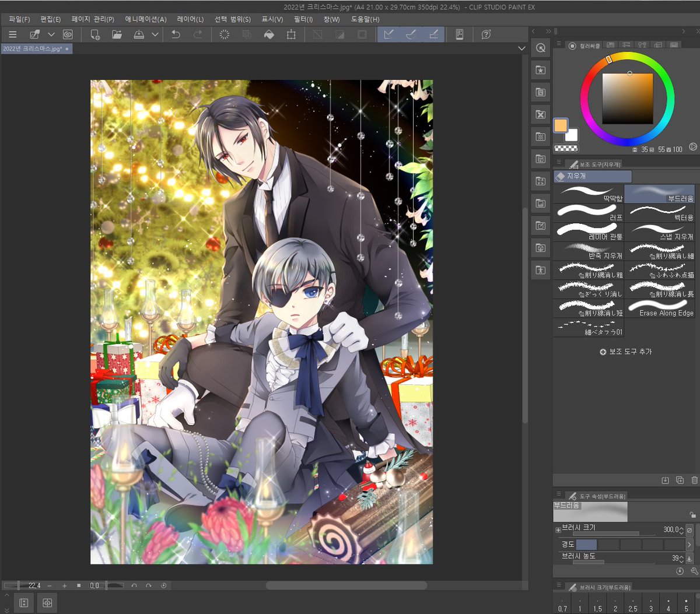Open the hamburger menu in the command bar
This screenshot has height=614, width=700.
click(x=13, y=34)
